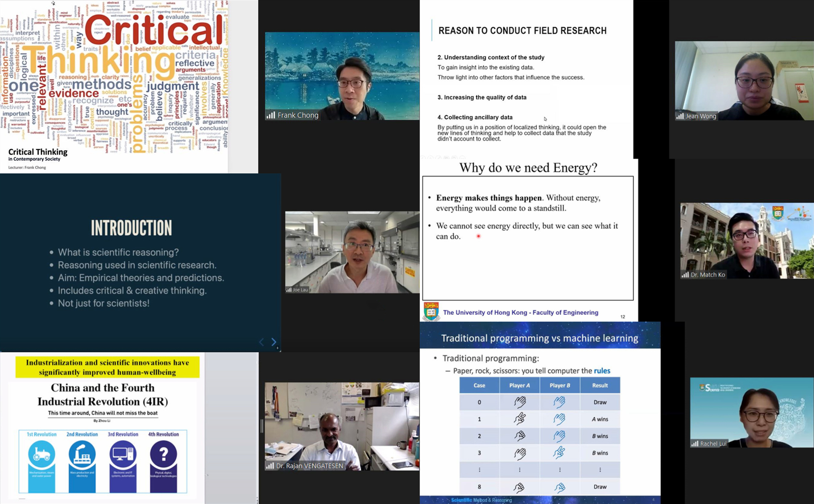814x504 pixels.
Task: Click signal strength icon beside Jean Wong
Action: [680, 116]
